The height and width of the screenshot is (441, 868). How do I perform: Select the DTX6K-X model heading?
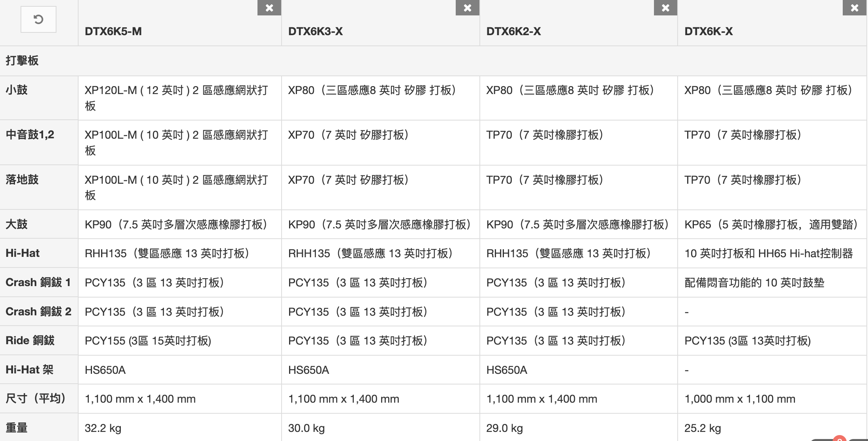708,31
